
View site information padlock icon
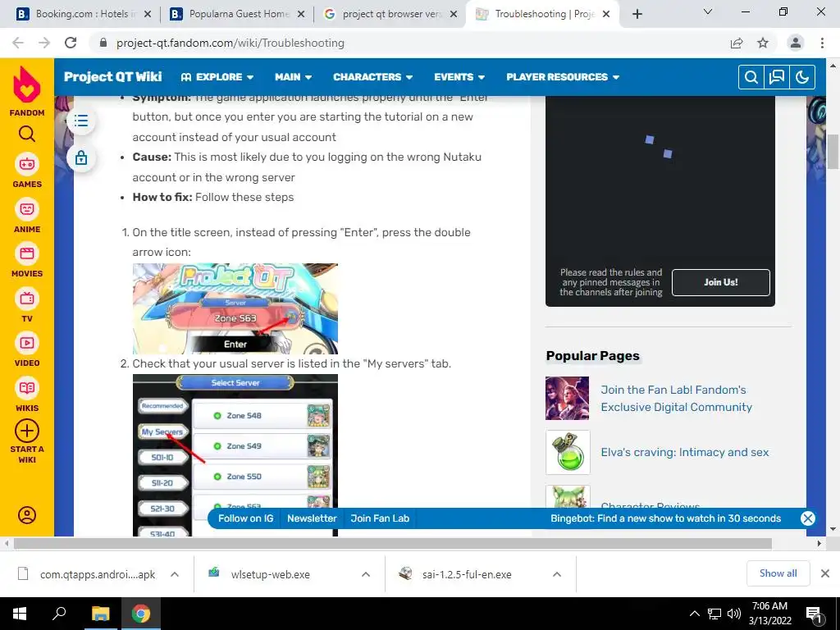(103, 43)
